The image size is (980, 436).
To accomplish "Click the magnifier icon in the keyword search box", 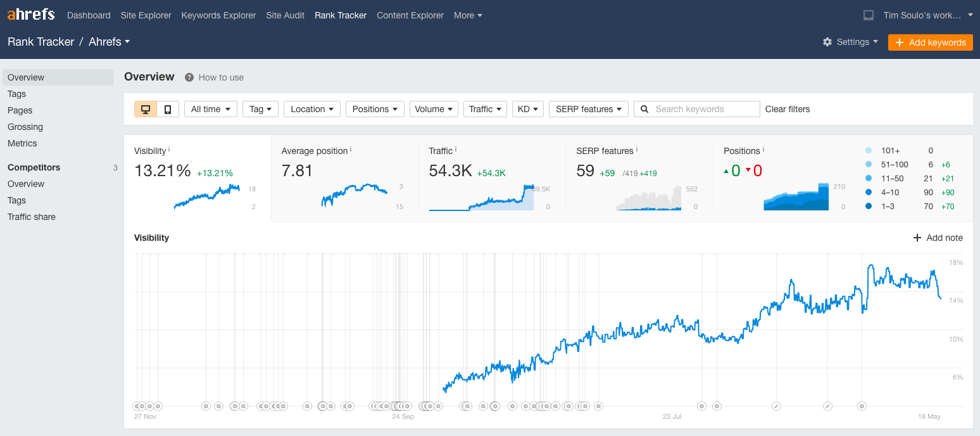I will pyautogui.click(x=644, y=109).
